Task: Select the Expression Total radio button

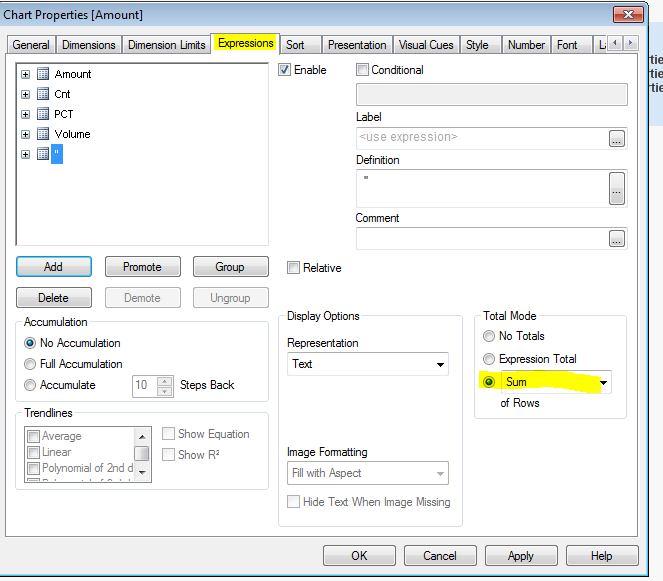Action: 489,359
